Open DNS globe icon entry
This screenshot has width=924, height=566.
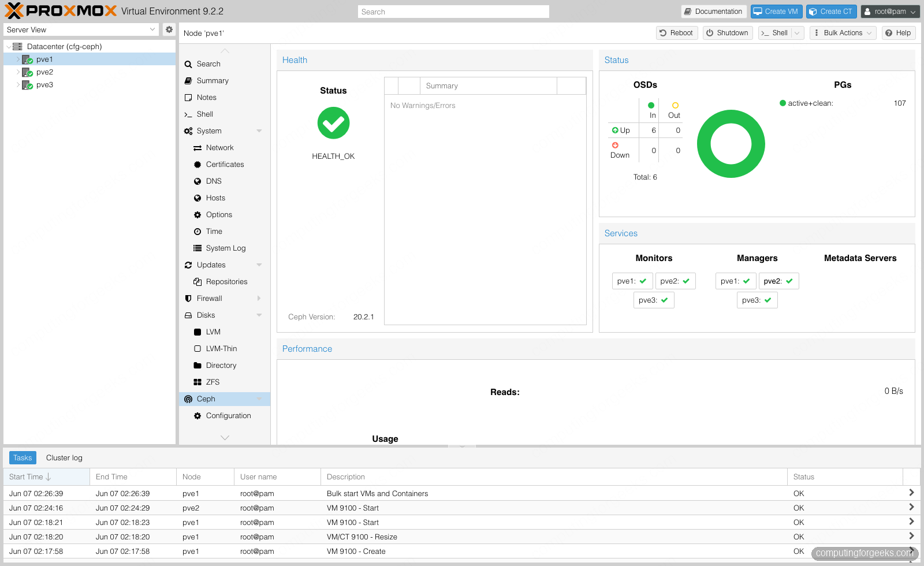pyautogui.click(x=198, y=181)
